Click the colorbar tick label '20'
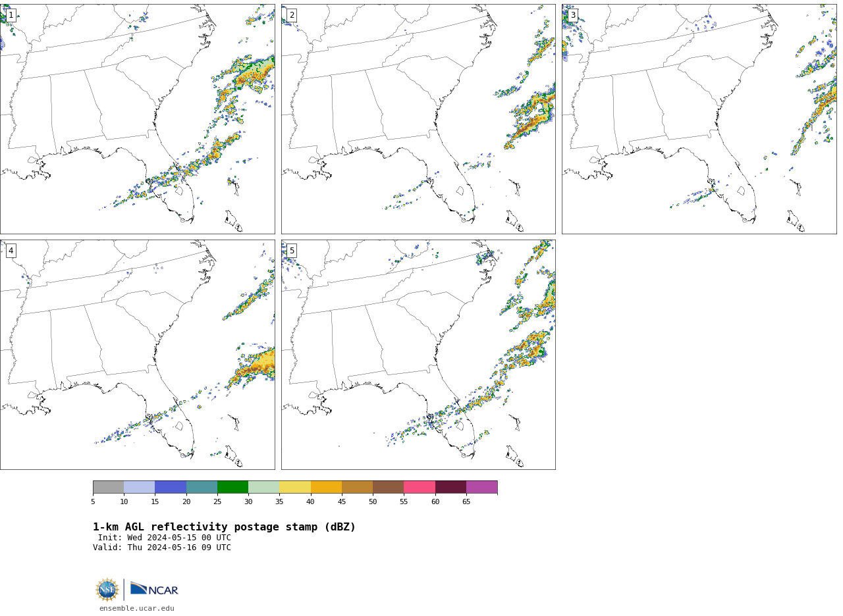 (186, 502)
